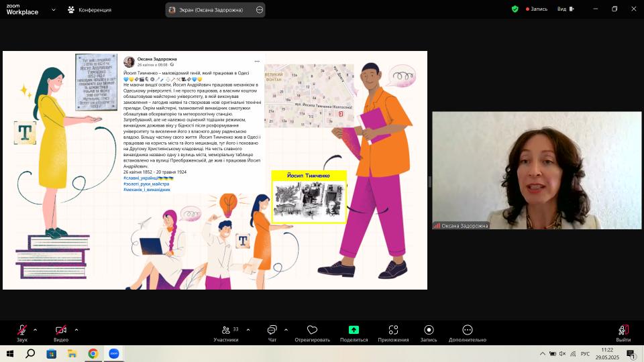Expand participants options chevron
Viewport: 644px width, 362px height.
248,330
